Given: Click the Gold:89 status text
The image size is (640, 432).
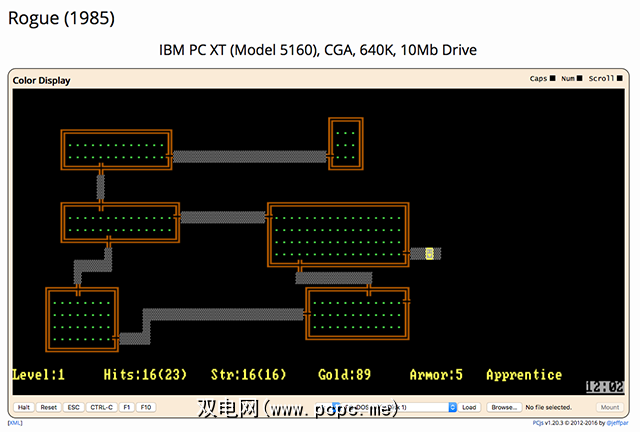Looking at the screenshot, I should 344,374.
